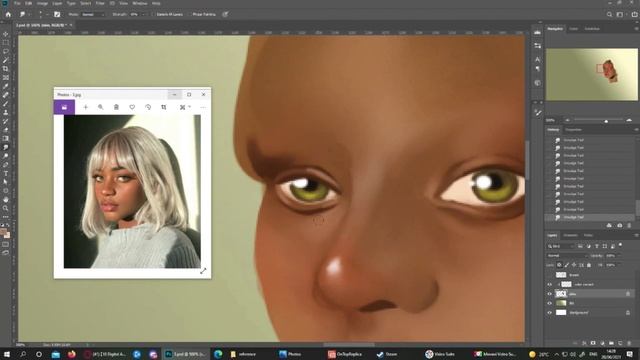This screenshot has height=360, width=640.
Task: Create new snapshot in History panel
Action: point(620,225)
